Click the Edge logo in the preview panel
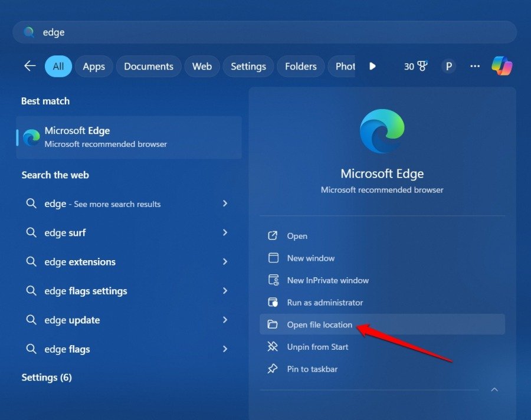Image resolution: width=531 pixels, height=420 pixels. click(382, 131)
